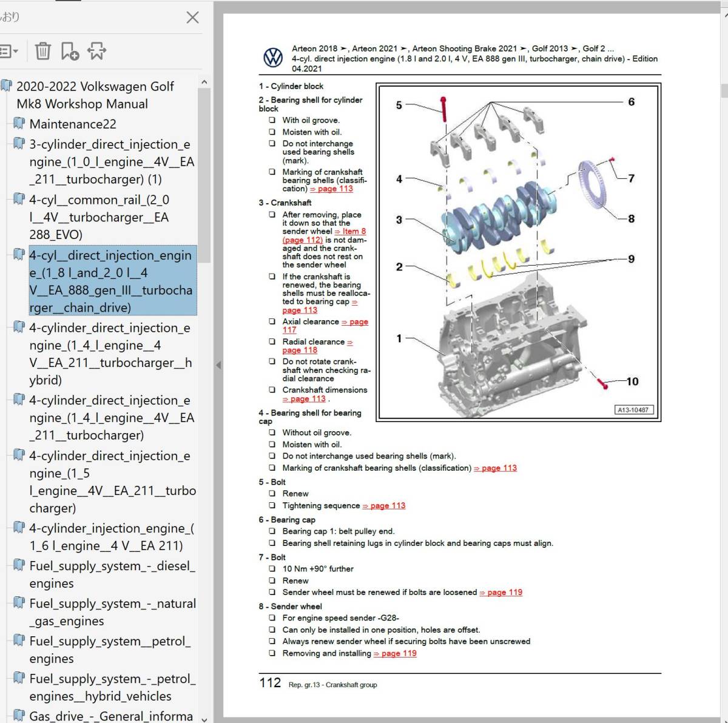728x723 pixels.
Task: Click the '6 - Bearing cap' heading
Action: click(287, 520)
